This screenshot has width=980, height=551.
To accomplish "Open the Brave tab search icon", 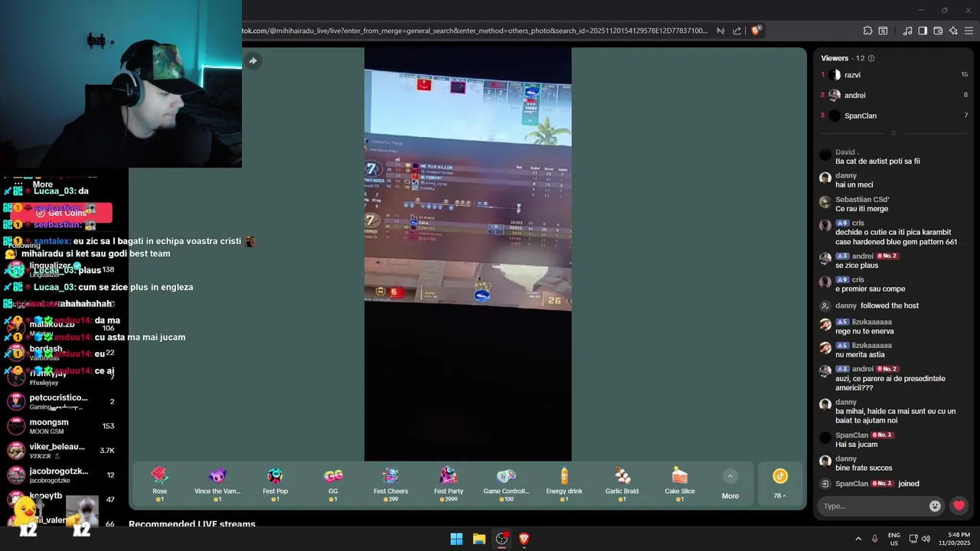I will (x=883, y=31).
